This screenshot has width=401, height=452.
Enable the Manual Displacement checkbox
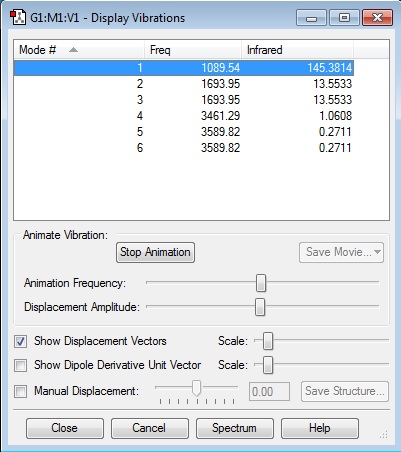(20, 391)
